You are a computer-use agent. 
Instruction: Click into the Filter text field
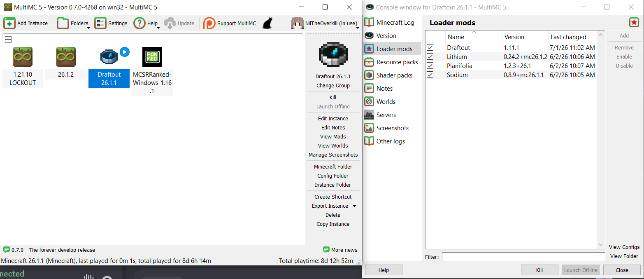pyautogui.click(x=523, y=257)
